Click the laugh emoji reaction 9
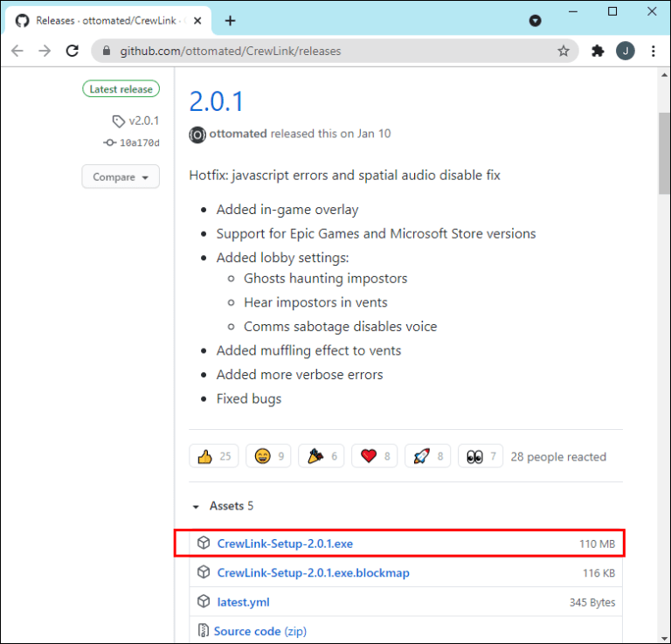 click(268, 456)
